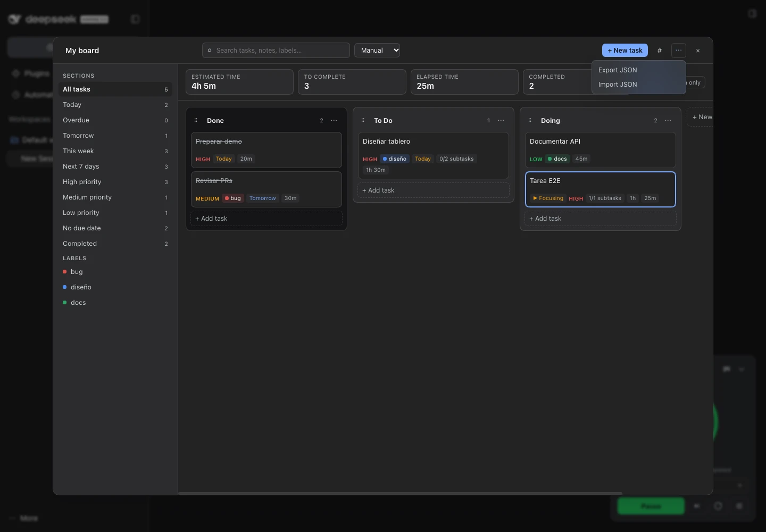Click the horizontal scrollbar under the board

(x=400, y=493)
